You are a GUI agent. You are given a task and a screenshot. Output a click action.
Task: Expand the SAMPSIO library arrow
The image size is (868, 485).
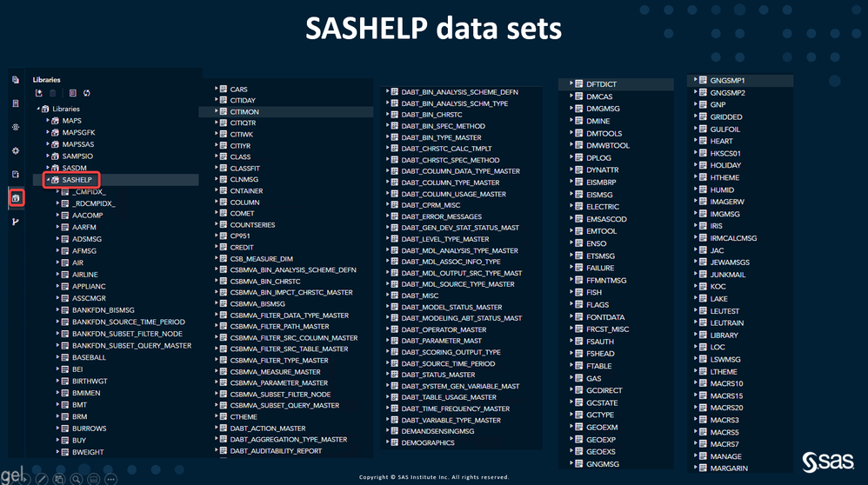(x=47, y=156)
